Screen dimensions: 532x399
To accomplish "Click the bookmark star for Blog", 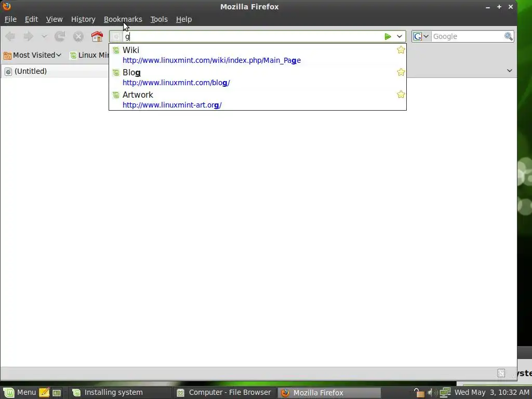I will (401, 72).
